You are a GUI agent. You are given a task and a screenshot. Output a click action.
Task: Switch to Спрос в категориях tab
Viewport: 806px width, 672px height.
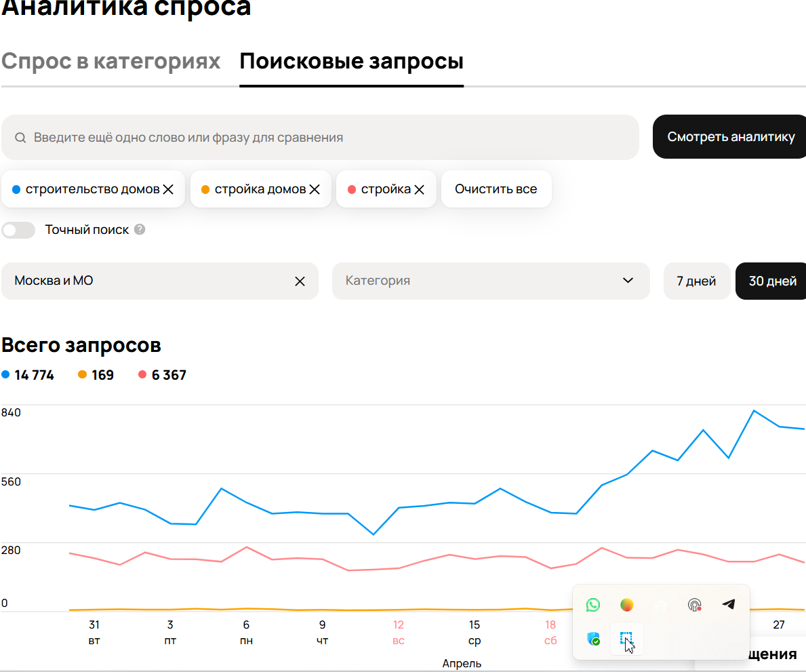click(x=111, y=62)
